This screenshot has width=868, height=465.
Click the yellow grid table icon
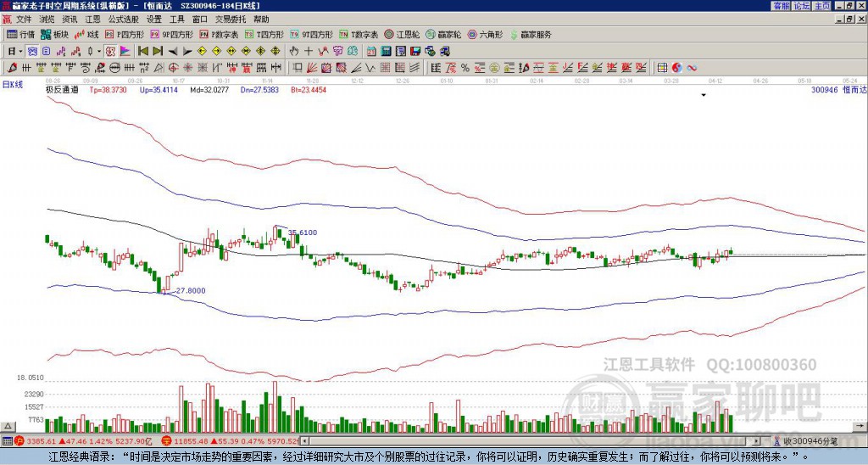662,68
